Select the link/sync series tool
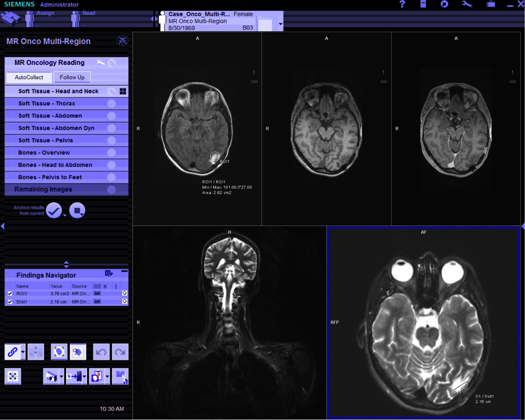This screenshot has width=525, height=420. (13, 351)
